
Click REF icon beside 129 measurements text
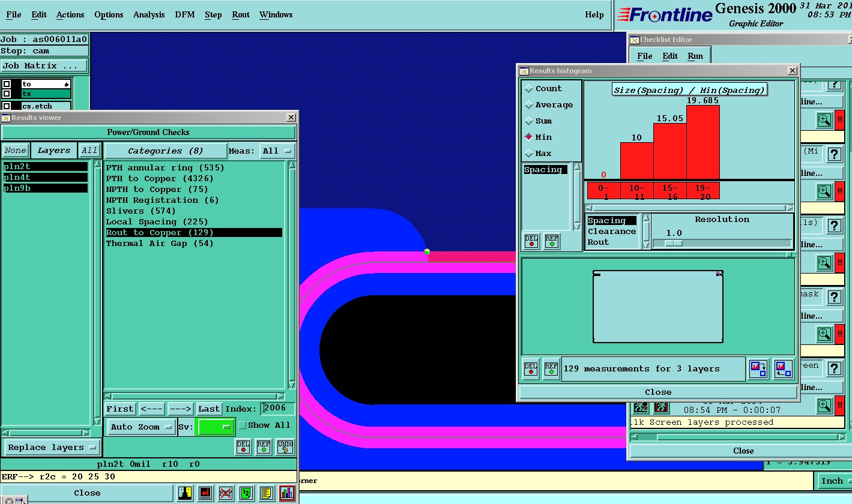point(551,369)
